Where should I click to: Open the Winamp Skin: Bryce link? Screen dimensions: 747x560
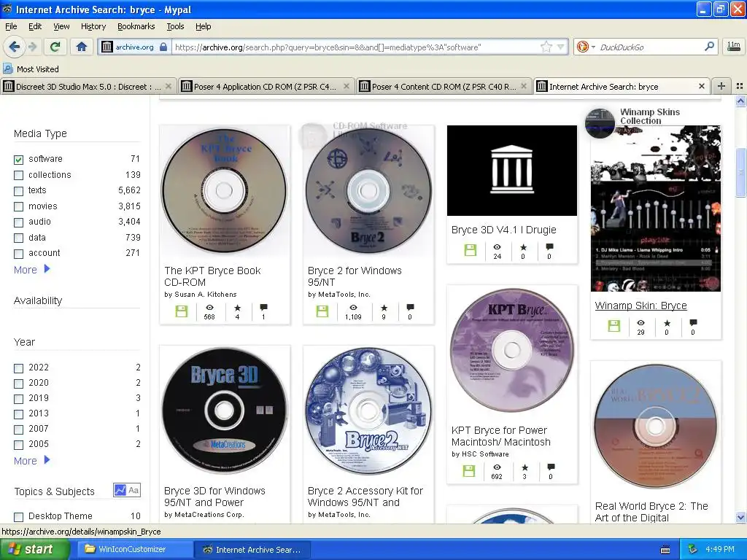pyautogui.click(x=640, y=306)
